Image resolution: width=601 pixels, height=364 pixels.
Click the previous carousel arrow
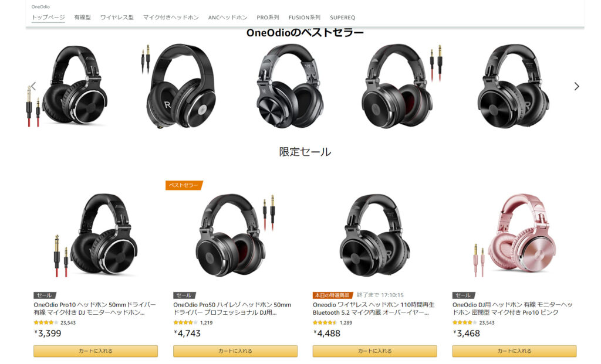33,87
